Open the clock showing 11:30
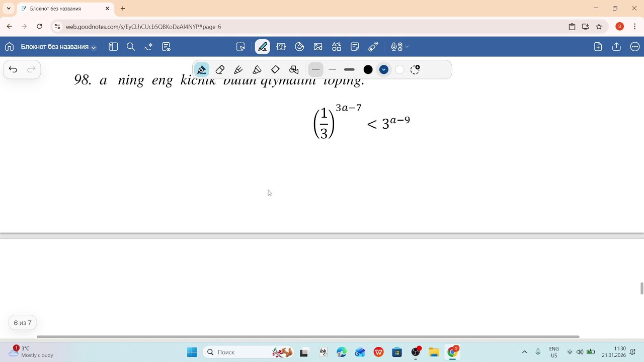Viewport: 644px width, 362px height. [x=614, y=352]
